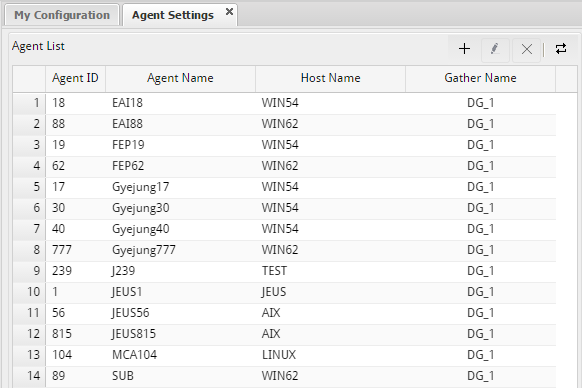Select agent name SUB
The image size is (582, 388).
123,376
